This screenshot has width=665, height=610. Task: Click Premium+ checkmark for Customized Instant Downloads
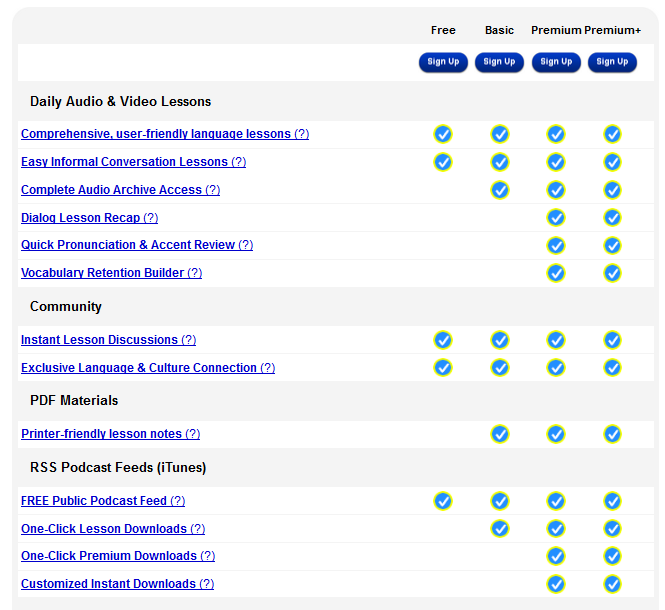point(612,585)
